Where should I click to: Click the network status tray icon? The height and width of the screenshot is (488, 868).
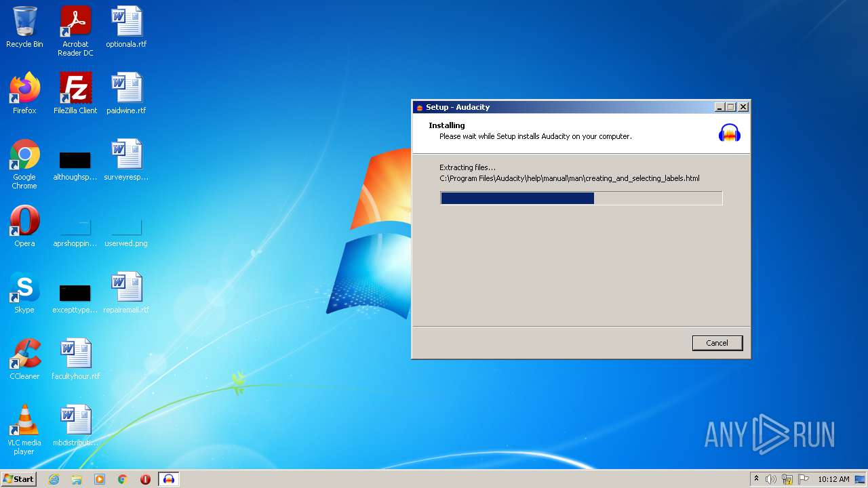pos(787,479)
